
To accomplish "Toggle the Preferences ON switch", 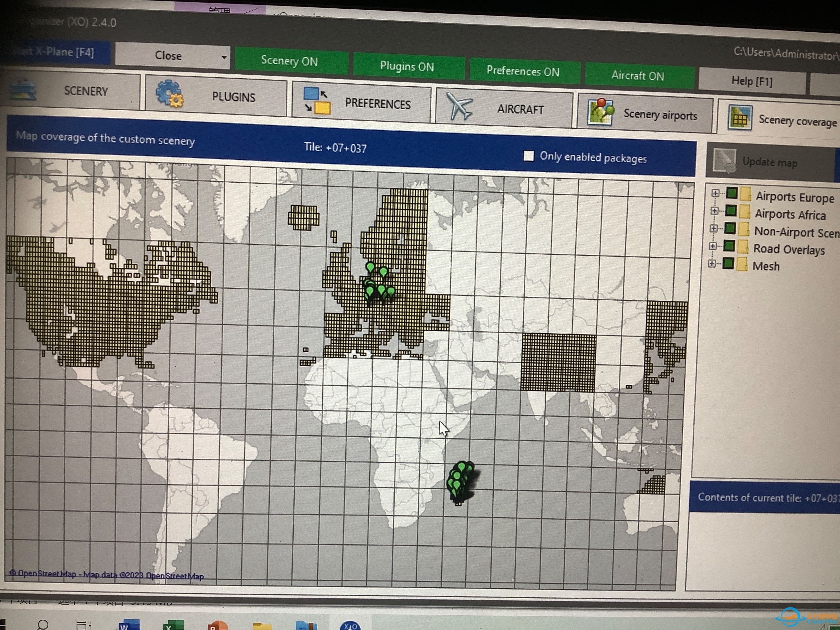I will (524, 71).
